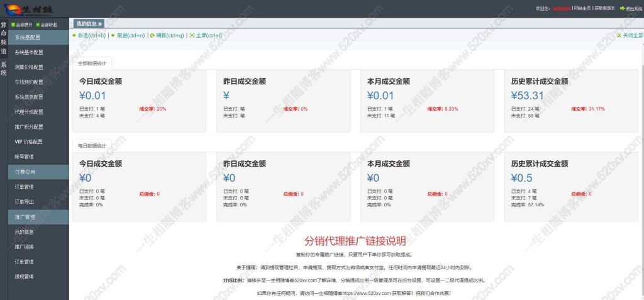Click the 完成率: 57.14% text
This screenshot has width=644, height=300.
click(x=528, y=204)
